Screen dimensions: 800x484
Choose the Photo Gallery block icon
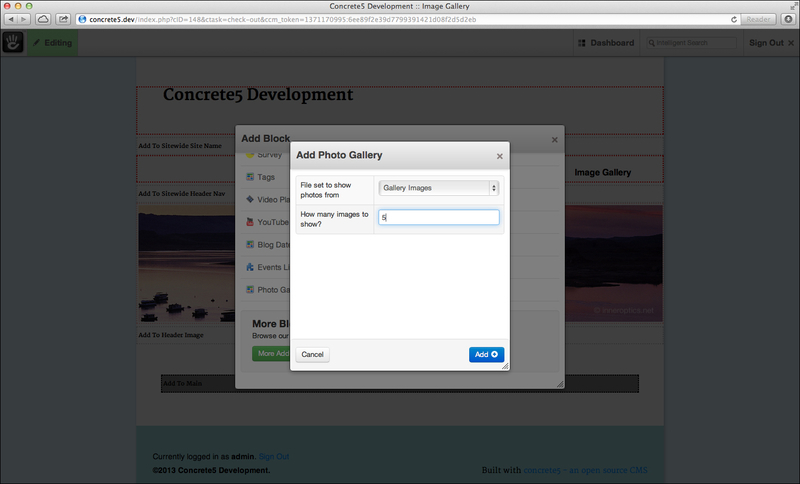[x=250, y=289]
